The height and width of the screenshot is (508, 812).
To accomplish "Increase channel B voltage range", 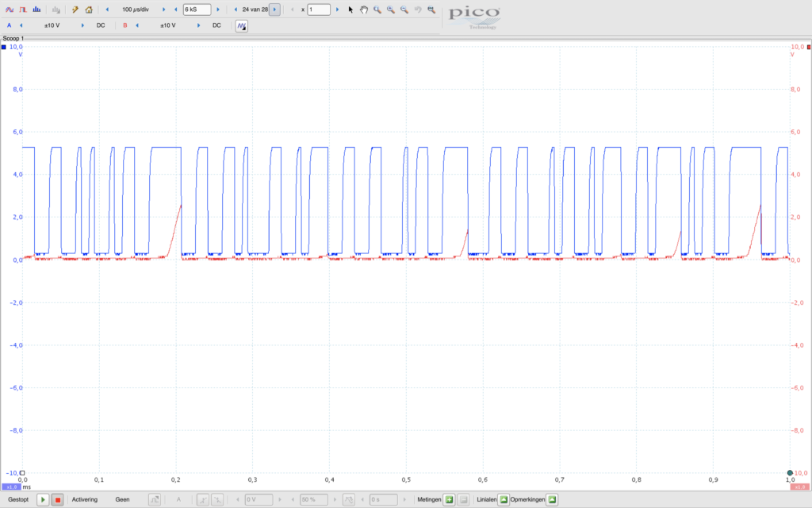I will coord(198,25).
